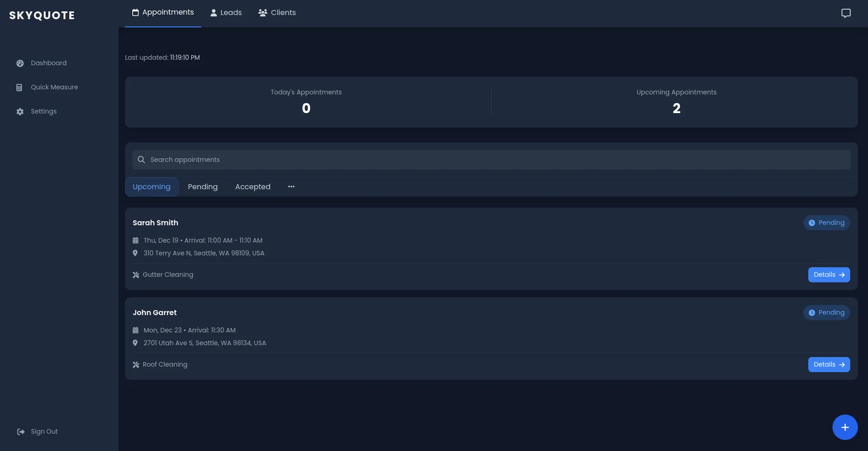Screen dimensions: 868x451
Task: Go to Dashboard in sidebar
Action: (x=49, y=63)
